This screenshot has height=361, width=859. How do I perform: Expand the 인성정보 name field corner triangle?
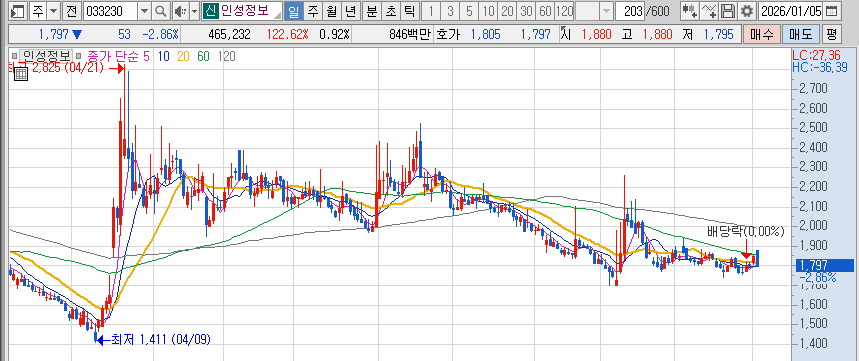[279, 14]
